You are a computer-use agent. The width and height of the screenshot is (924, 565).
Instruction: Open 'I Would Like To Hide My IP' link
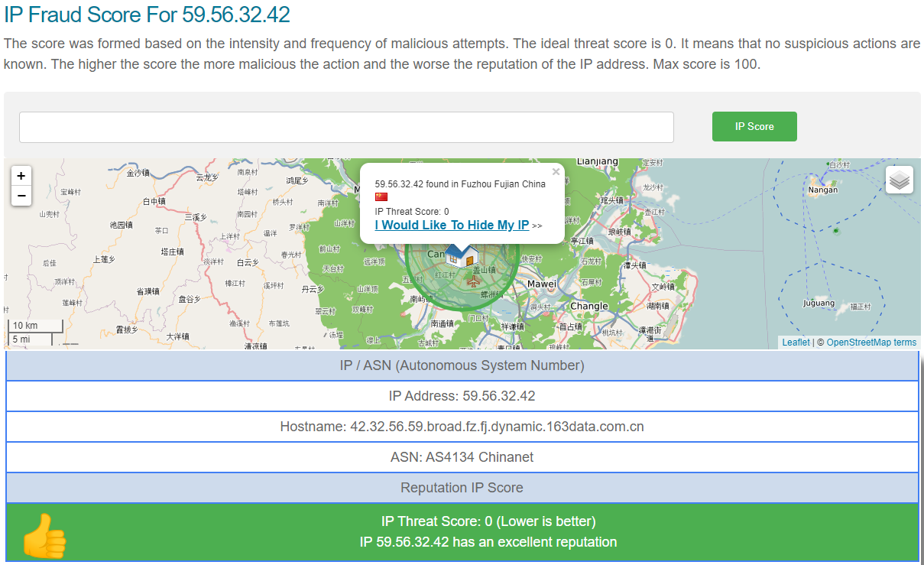coord(452,225)
